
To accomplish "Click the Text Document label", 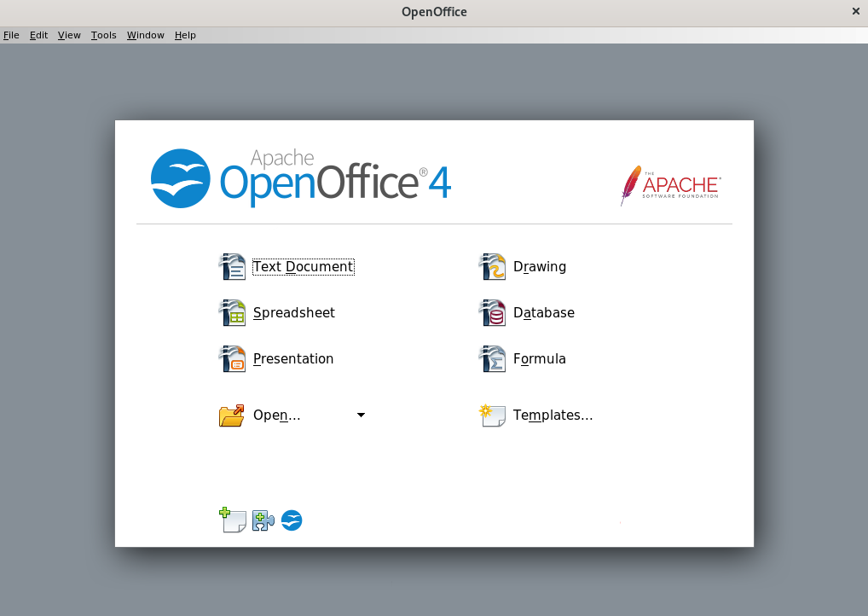I will point(303,266).
